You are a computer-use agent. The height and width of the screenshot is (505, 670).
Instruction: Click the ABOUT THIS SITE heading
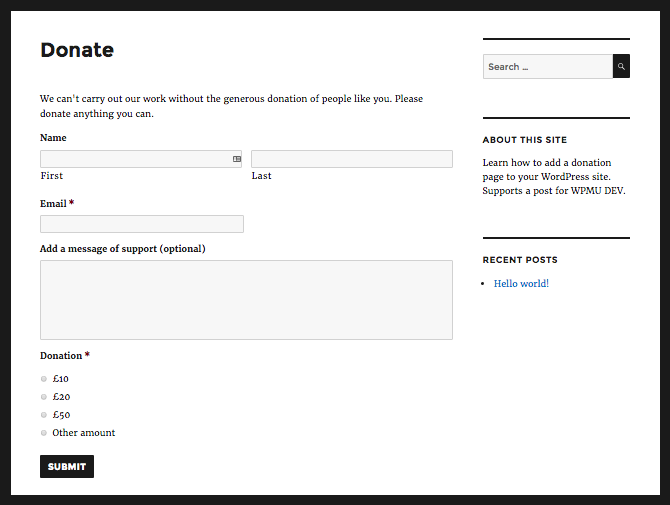525,140
